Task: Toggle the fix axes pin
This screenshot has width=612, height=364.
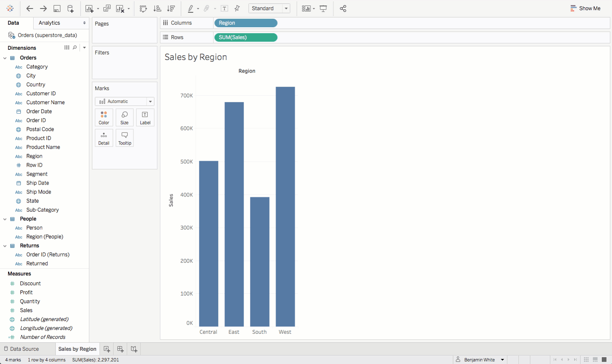Action: [x=237, y=9]
